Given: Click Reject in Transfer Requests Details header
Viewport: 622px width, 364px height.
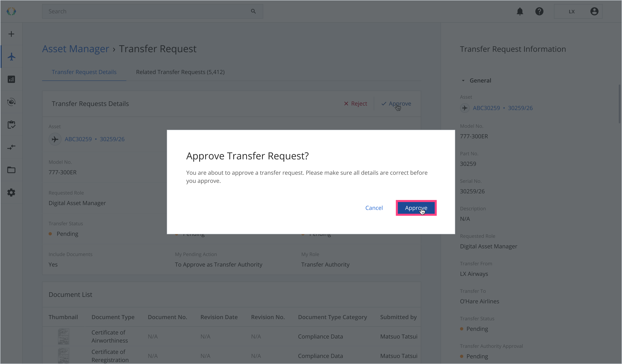Looking at the screenshot, I should pyautogui.click(x=356, y=104).
